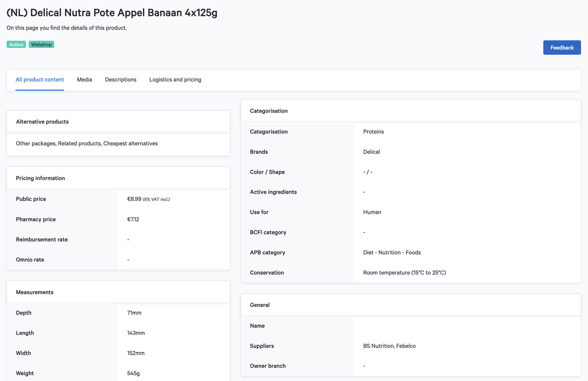Screen dimensions: 588x381
Task: Click the Suppliers label
Action: click(x=262, y=346)
